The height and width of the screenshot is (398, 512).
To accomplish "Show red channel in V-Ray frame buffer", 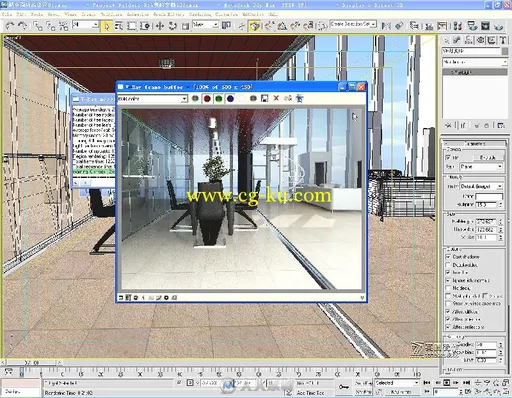I will tap(207, 98).
